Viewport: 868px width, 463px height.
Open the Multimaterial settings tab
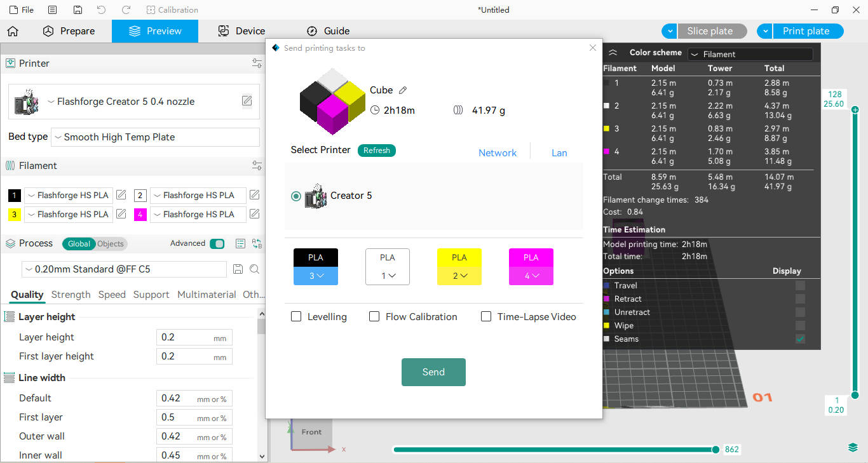[207, 295]
